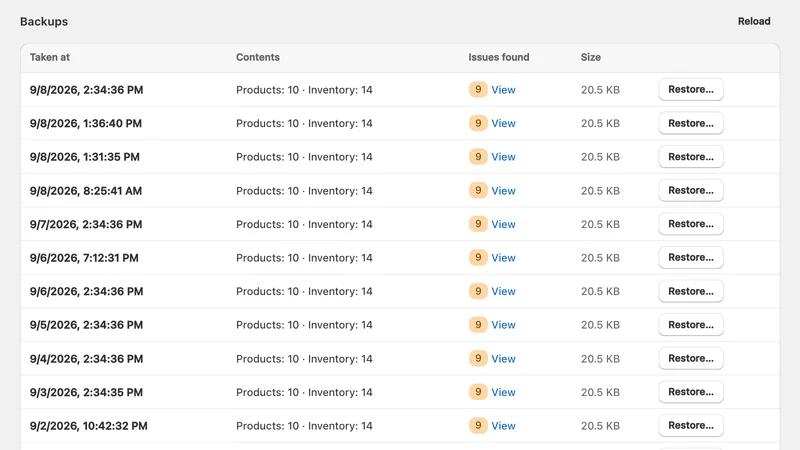Click issue count badge on 9/3/2026, 2:34:35 PM row
The image size is (800, 450).
[x=478, y=392]
